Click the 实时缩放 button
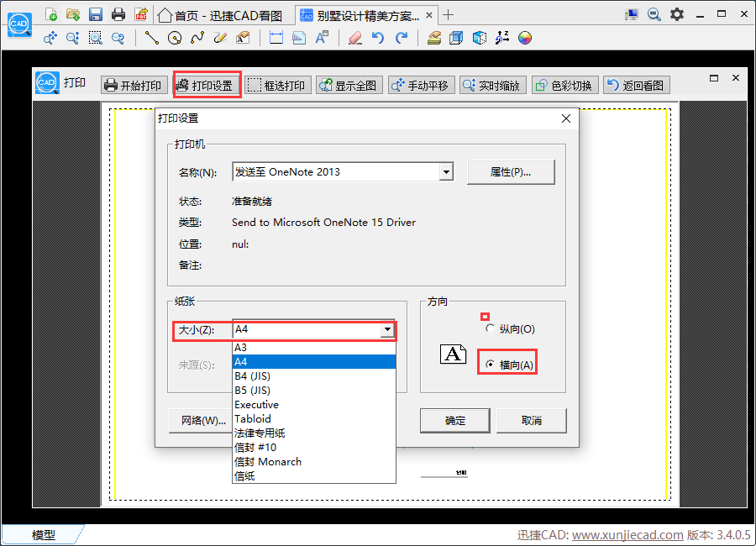Image resolution: width=756 pixels, height=546 pixels. (x=493, y=86)
